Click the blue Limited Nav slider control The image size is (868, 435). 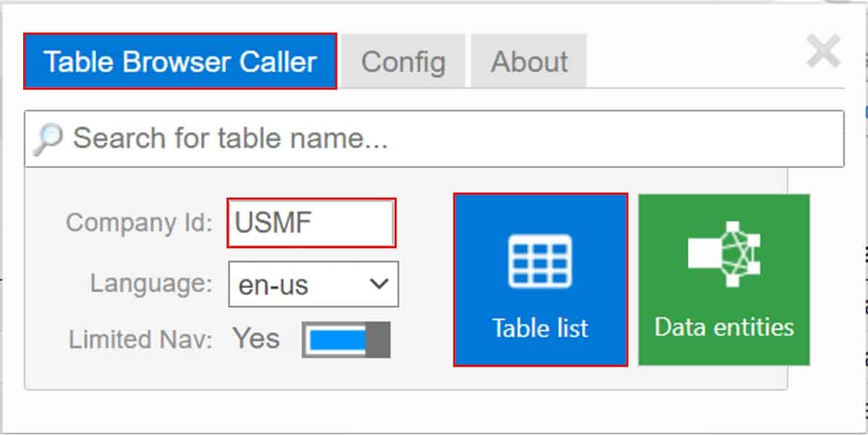pyautogui.click(x=337, y=337)
